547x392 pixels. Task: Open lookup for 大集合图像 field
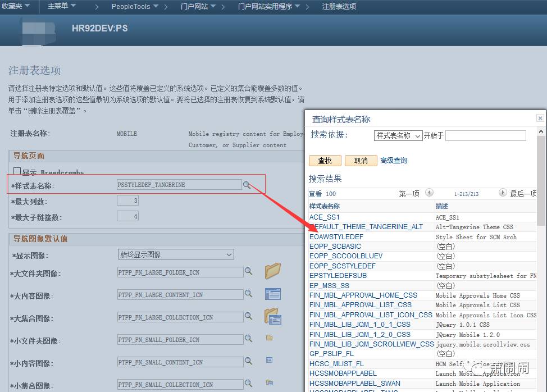(248, 316)
